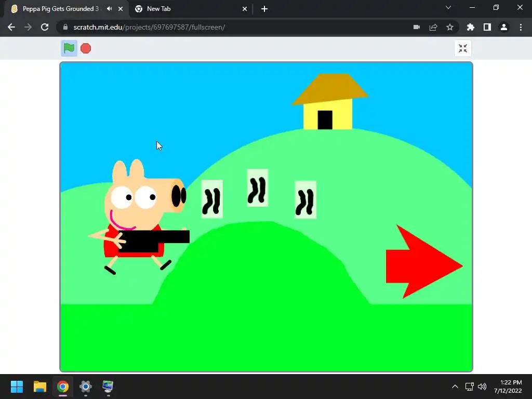Viewport: 532px width, 399px height.
Task: Click the black gun held by Peppa
Action: click(x=154, y=241)
